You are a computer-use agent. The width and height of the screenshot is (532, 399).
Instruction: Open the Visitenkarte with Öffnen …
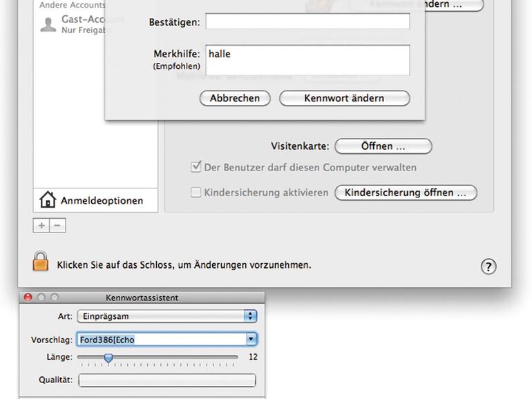pos(383,146)
